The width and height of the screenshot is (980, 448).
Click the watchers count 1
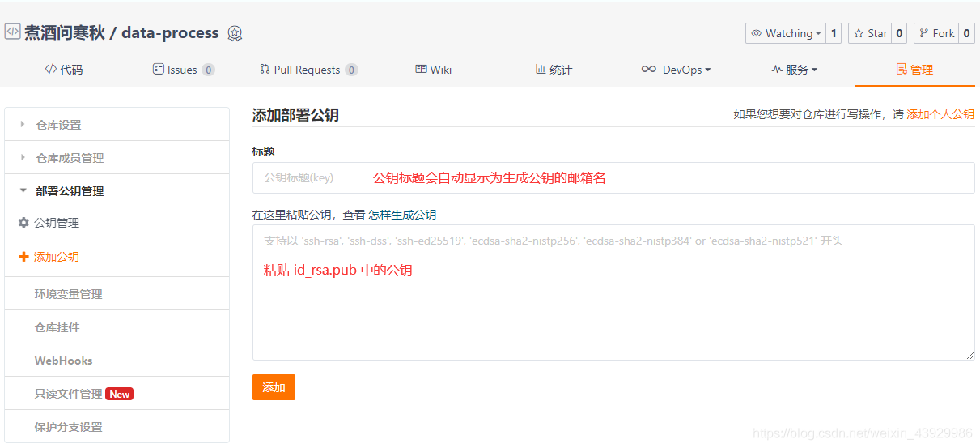[834, 33]
